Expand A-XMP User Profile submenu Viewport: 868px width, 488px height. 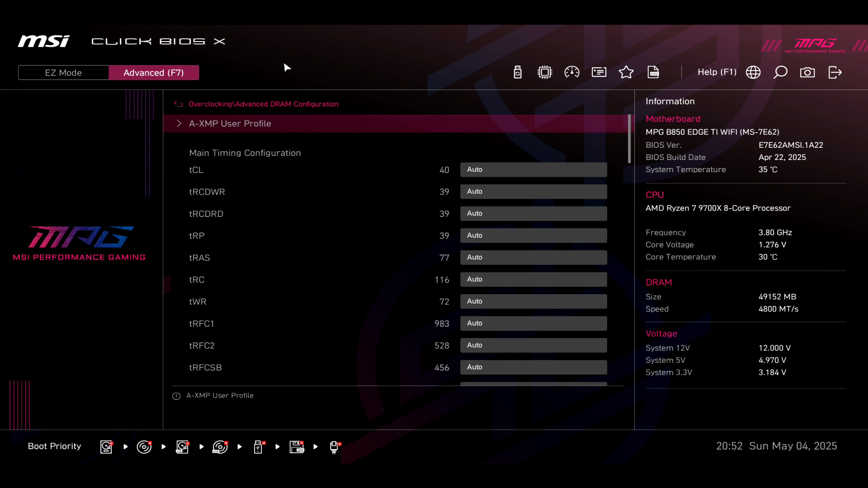click(230, 124)
